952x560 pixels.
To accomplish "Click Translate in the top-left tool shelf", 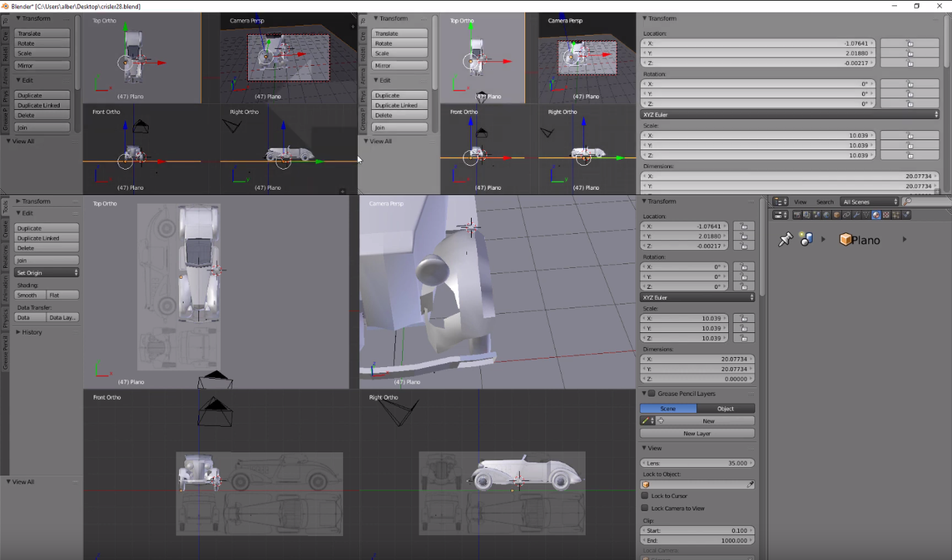I will point(43,33).
